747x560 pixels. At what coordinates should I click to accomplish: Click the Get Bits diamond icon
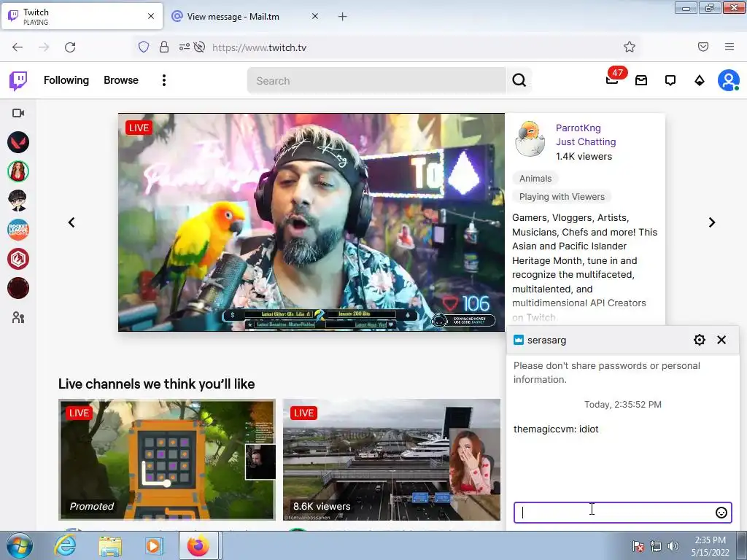click(x=700, y=80)
